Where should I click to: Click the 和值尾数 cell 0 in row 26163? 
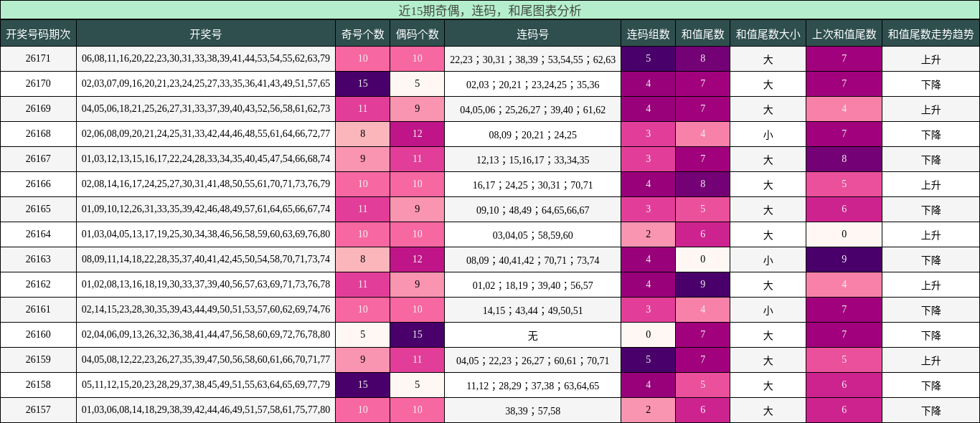click(702, 260)
